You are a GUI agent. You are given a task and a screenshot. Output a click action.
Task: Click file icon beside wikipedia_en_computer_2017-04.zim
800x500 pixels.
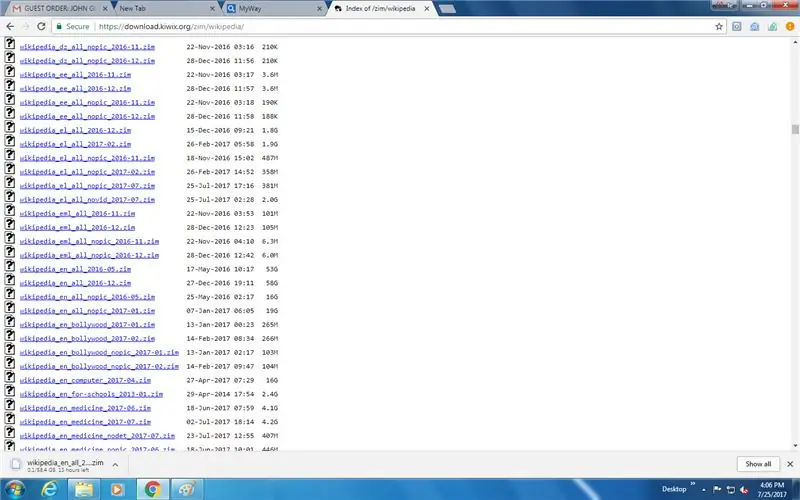tap(9, 377)
